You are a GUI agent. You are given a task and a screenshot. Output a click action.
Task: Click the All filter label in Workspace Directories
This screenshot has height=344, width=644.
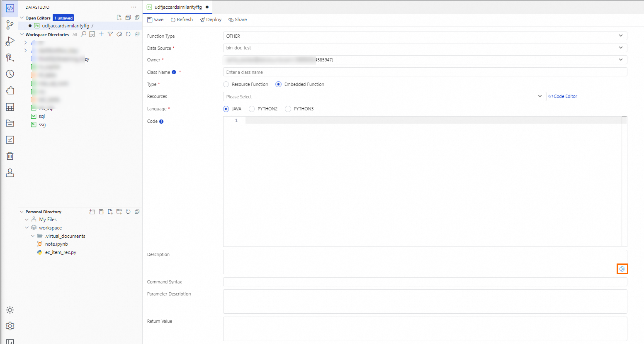(x=75, y=35)
